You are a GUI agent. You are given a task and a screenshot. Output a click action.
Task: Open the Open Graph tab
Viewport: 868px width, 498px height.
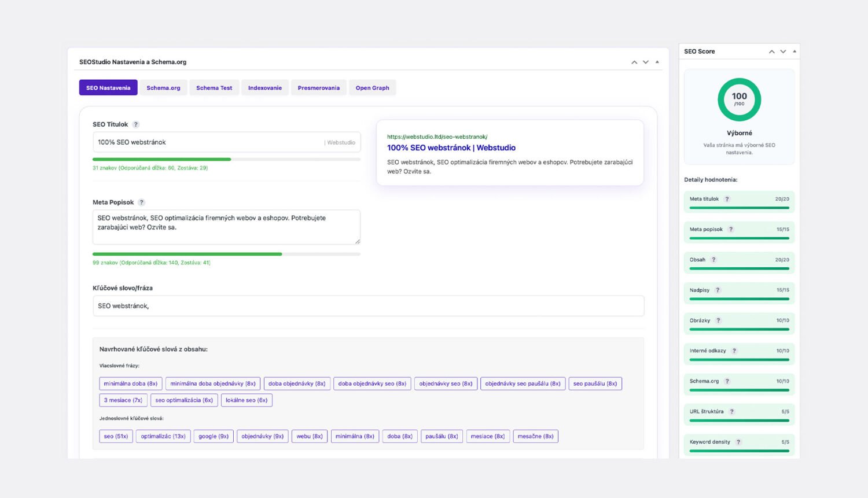tap(372, 87)
